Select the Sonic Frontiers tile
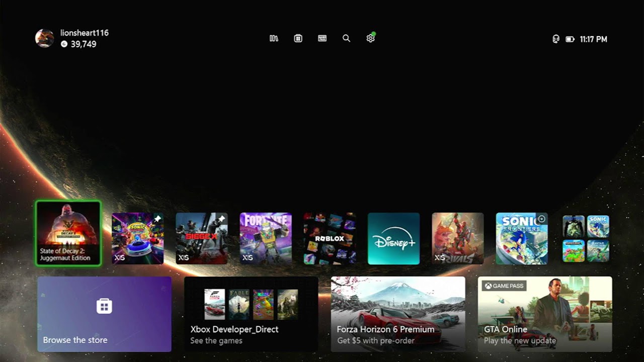 pyautogui.click(x=522, y=238)
